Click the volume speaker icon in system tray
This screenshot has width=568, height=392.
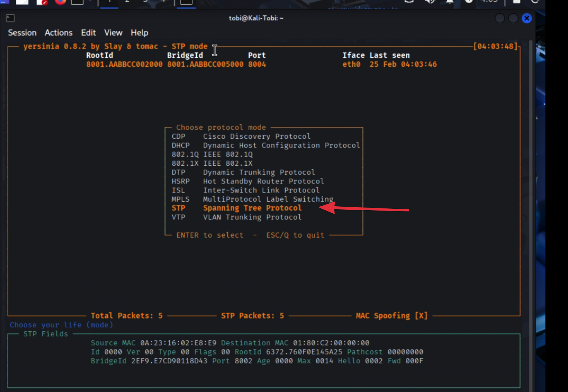(x=429, y=2)
